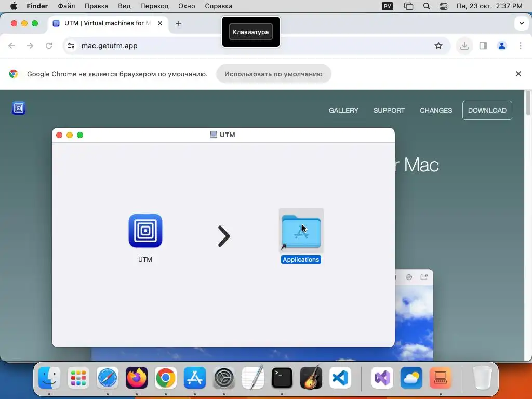Image resolution: width=532 pixels, height=399 pixels.
Task: Click the Applications label text
Action: click(x=301, y=260)
